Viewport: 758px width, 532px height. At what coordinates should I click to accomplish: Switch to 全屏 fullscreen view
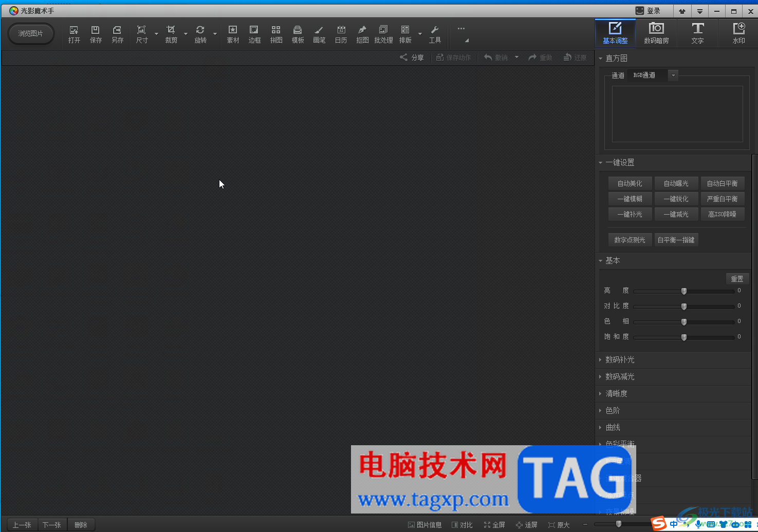tap(494, 525)
